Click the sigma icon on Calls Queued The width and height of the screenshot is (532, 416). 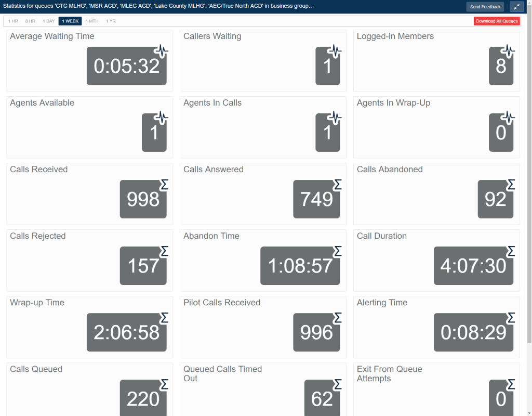click(x=164, y=384)
